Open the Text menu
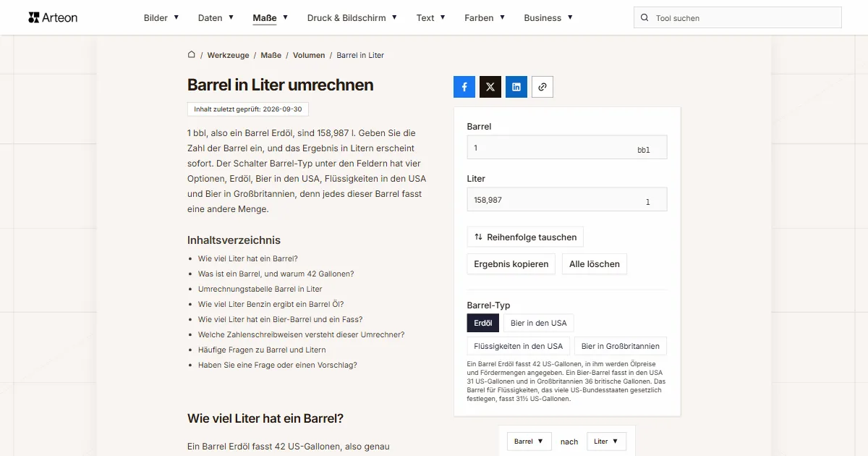 tap(431, 18)
